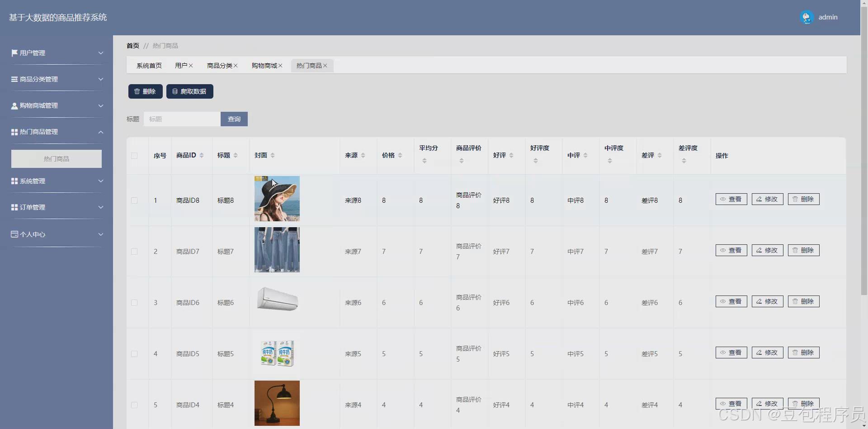Click the grid icon beside 系统管理
This screenshot has height=429, width=868.
pyautogui.click(x=14, y=181)
